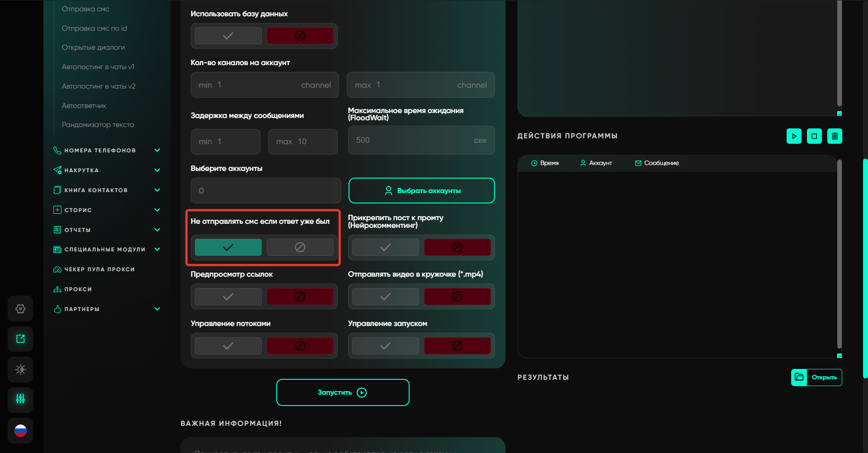Viewport: 868px width, 453px height.
Task: Open Автоответчик menu item
Action: pyautogui.click(x=84, y=106)
